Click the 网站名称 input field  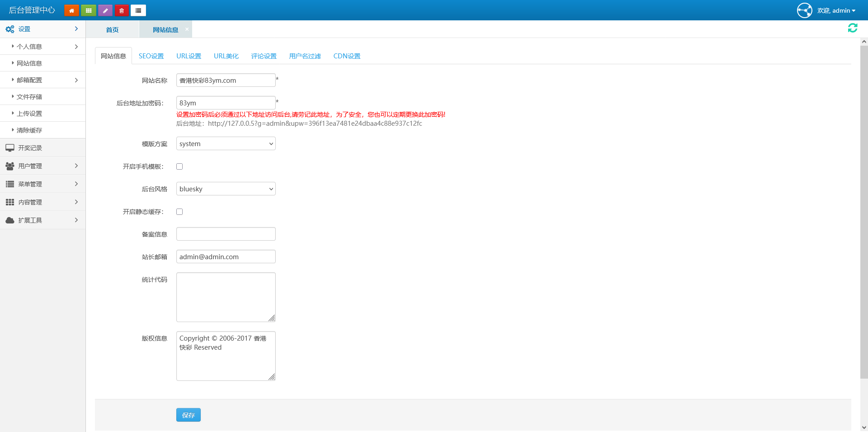(226, 80)
